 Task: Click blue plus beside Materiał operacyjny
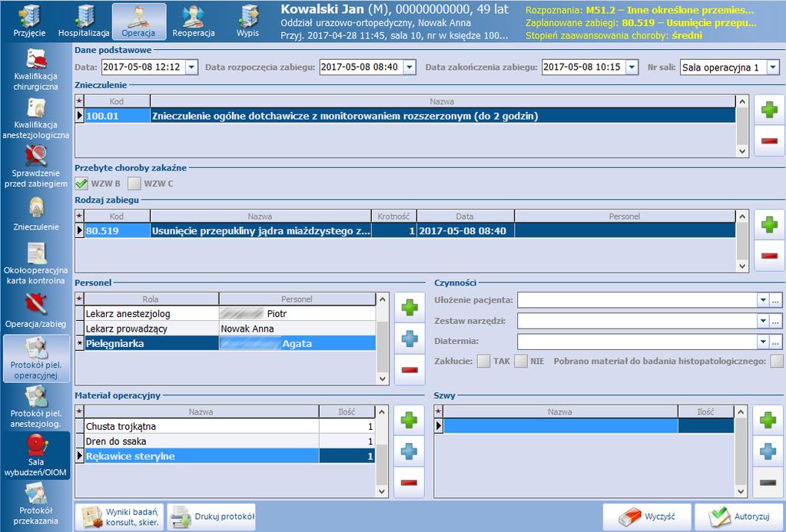pyautogui.click(x=409, y=451)
